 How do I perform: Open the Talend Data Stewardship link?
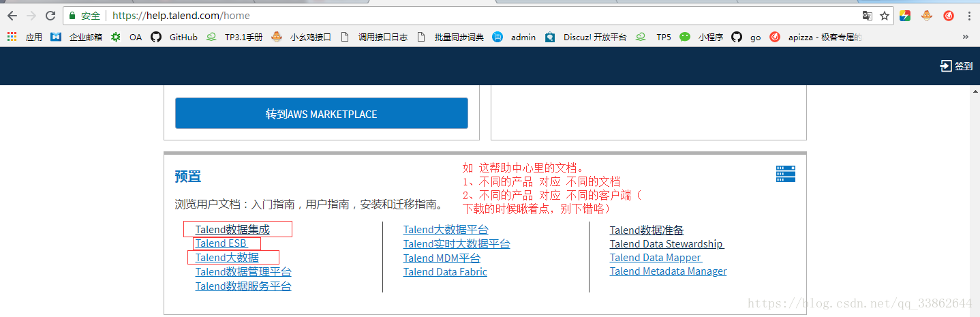(667, 244)
